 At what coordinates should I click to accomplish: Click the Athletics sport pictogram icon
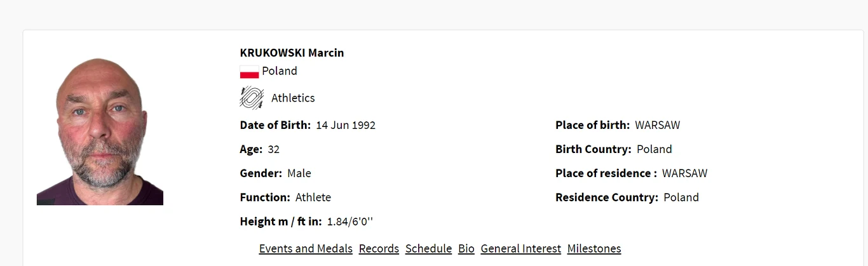pyautogui.click(x=252, y=98)
